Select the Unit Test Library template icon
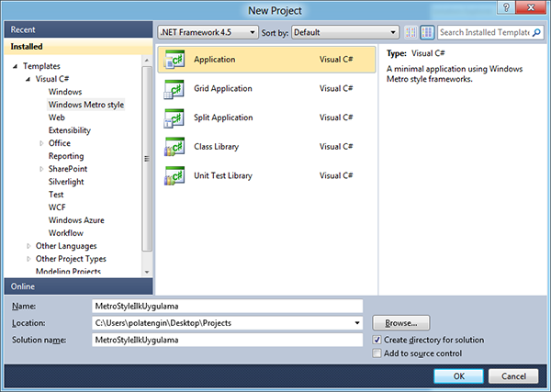Viewport: 551px width, 392px height. 174,176
